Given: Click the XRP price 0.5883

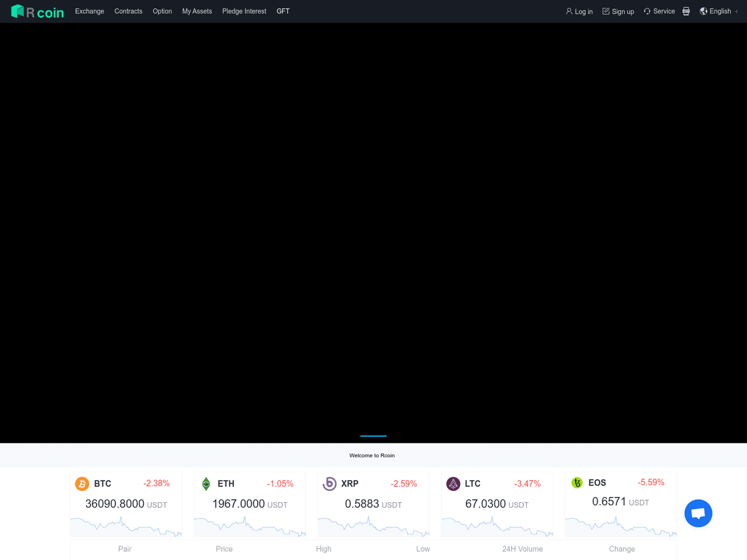Looking at the screenshot, I should pos(362,504).
